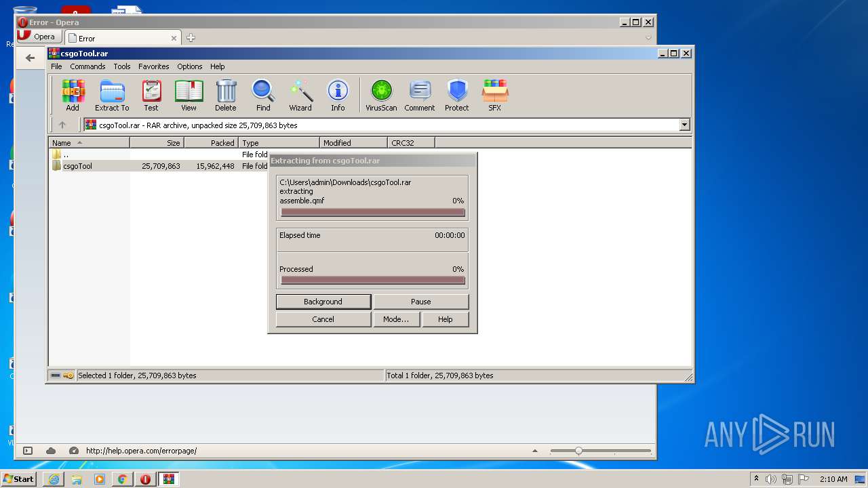This screenshot has height=488, width=868.
Task: Open the Start menu
Action: [18, 479]
